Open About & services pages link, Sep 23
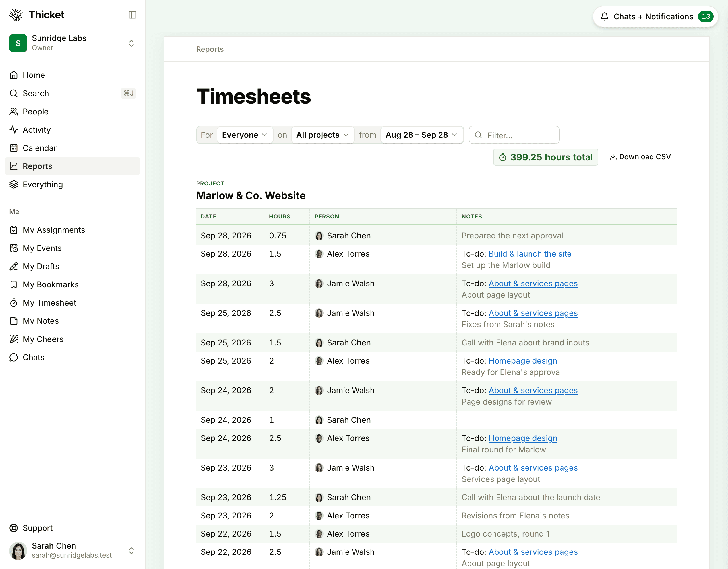Image resolution: width=728 pixels, height=569 pixels. [533, 468]
